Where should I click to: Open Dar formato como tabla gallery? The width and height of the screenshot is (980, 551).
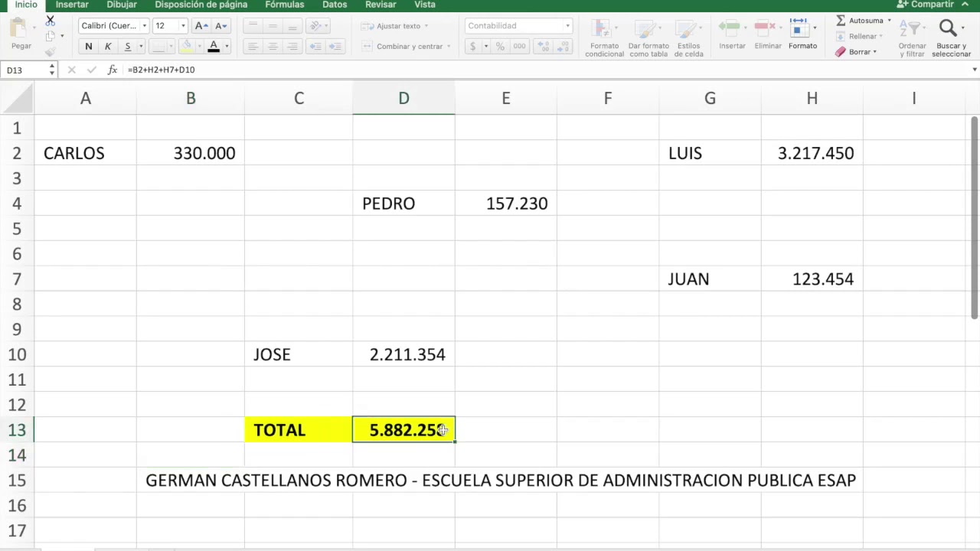click(x=648, y=38)
